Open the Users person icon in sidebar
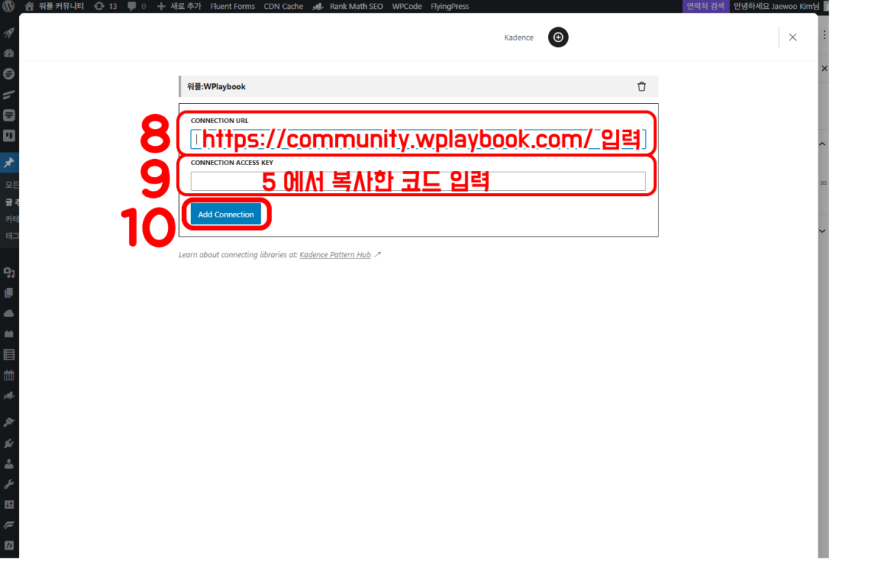Screen dimensions: 884x588 pyautogui.click(x=9, y=463)
